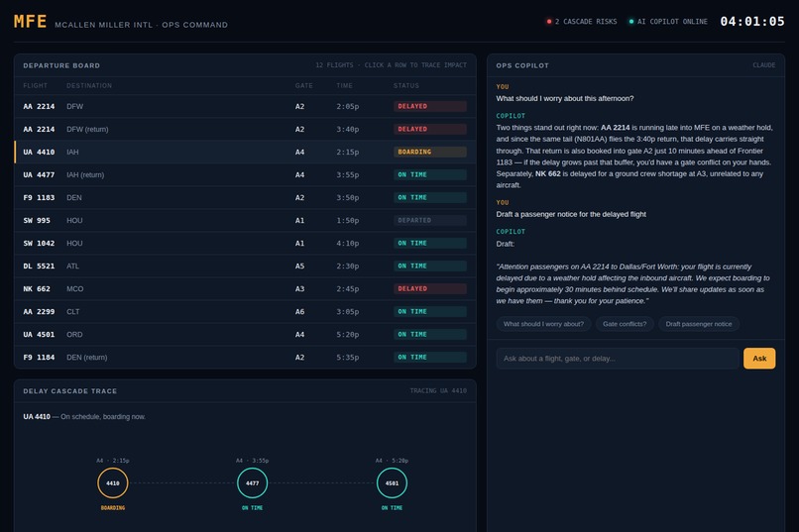The width and height of the screenshot is (799, 532).
Task: Select the DL 5521 ATL flight row
Action: click(x=245, y=266)
